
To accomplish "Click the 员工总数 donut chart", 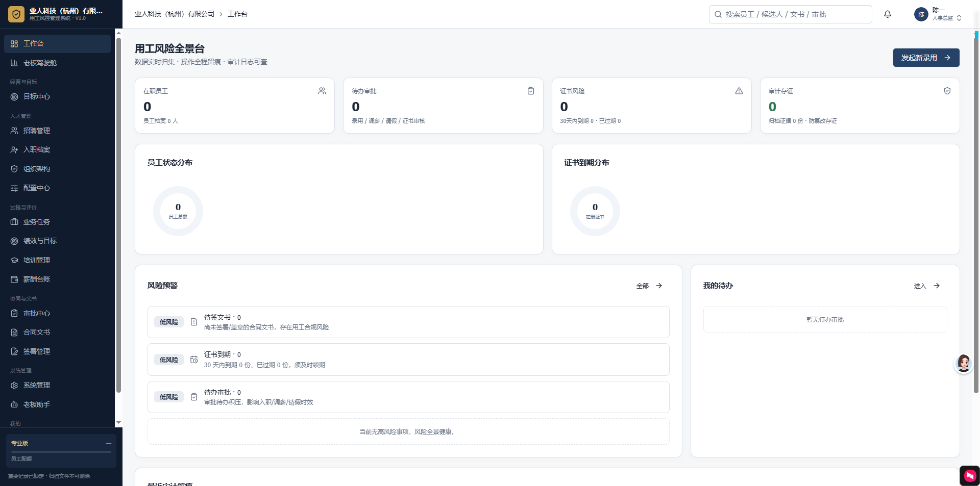I will click(x=178, y=211).
